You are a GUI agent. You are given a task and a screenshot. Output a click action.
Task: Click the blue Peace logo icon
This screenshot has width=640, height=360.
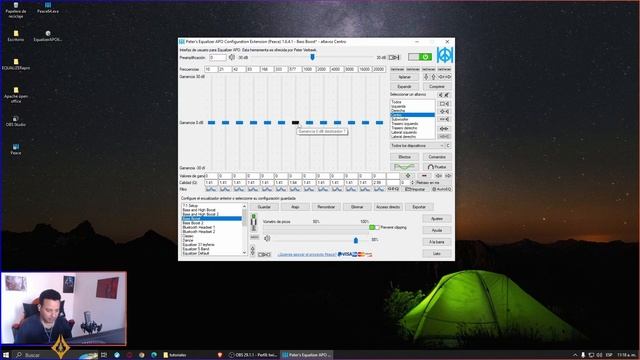444,55
